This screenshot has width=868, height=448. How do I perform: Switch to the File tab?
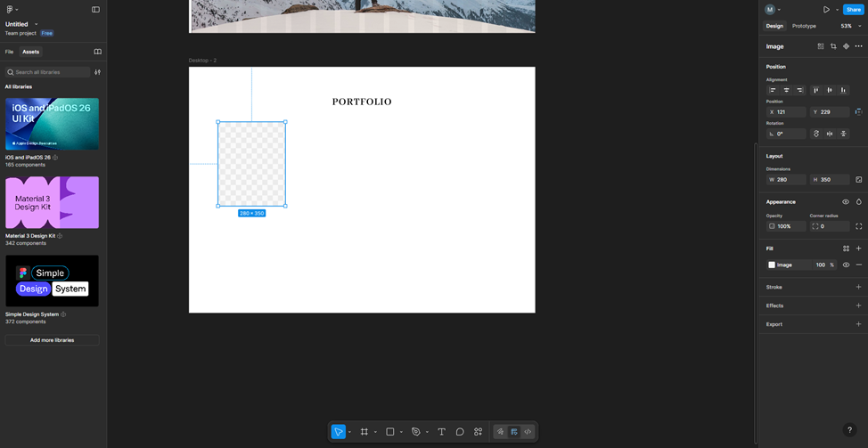(9, 52)
